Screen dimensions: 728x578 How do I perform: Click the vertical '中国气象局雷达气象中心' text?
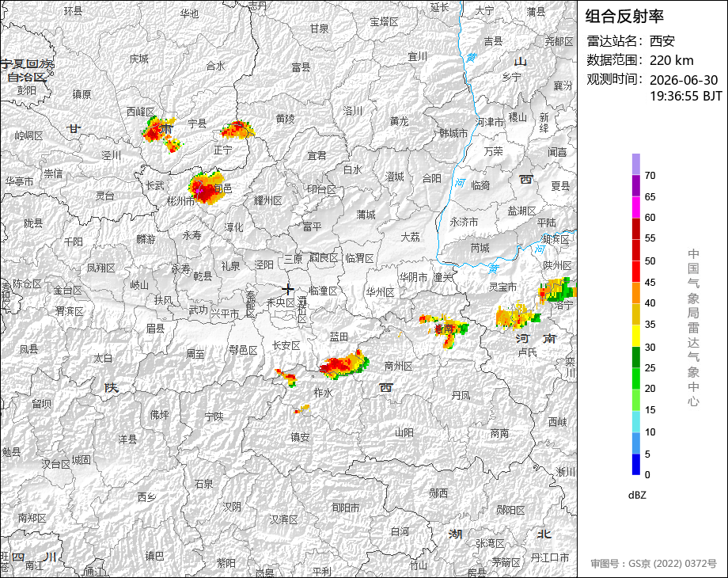(x=693, y=327)
